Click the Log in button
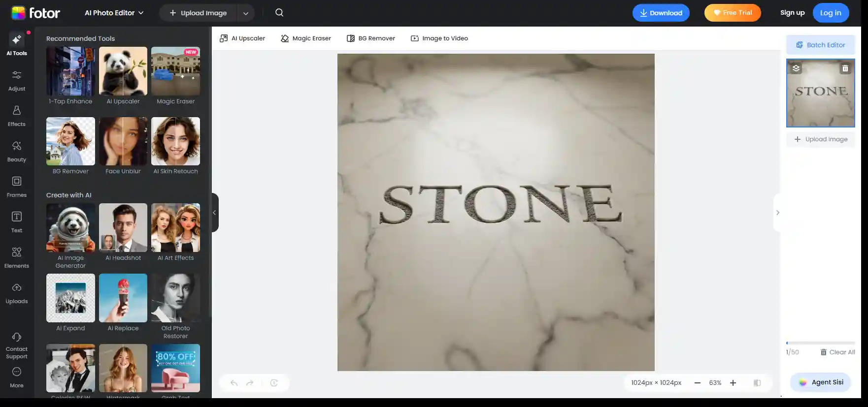Image resolution: width=868 pixels, height=407 pixels. click(831, 13)
